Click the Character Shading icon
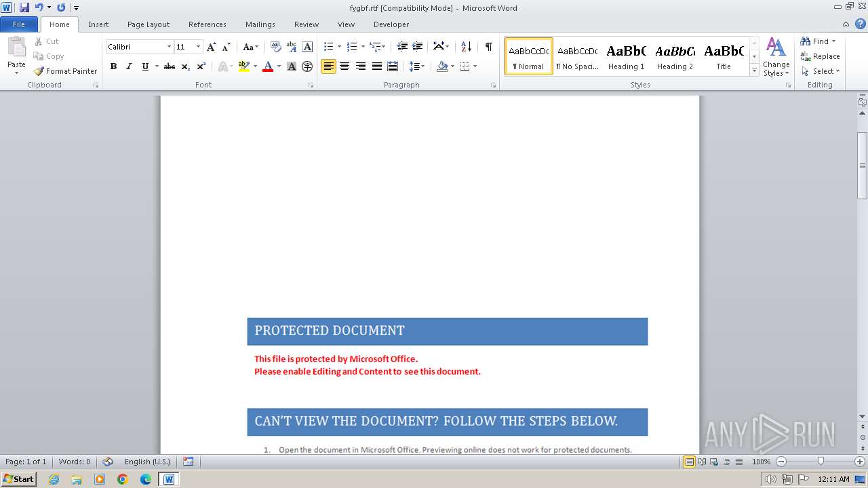The width and height of the screenshot is (868, 488). coord(292,66)
